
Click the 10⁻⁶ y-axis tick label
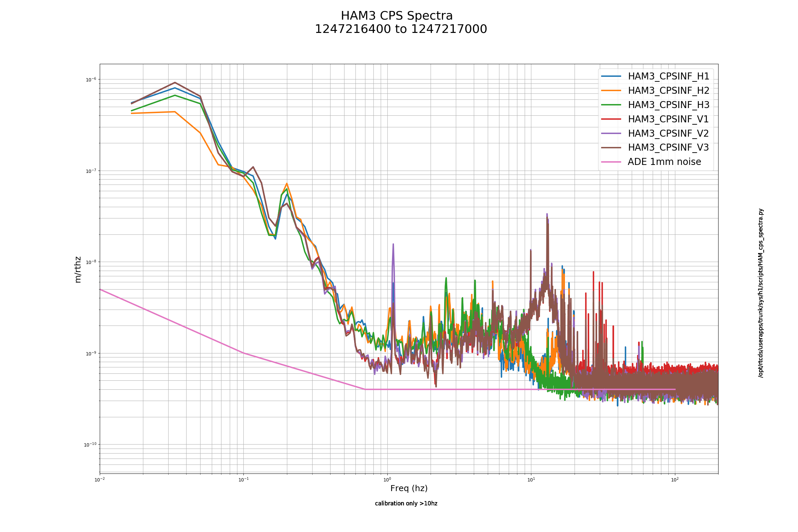click(90, 79)
